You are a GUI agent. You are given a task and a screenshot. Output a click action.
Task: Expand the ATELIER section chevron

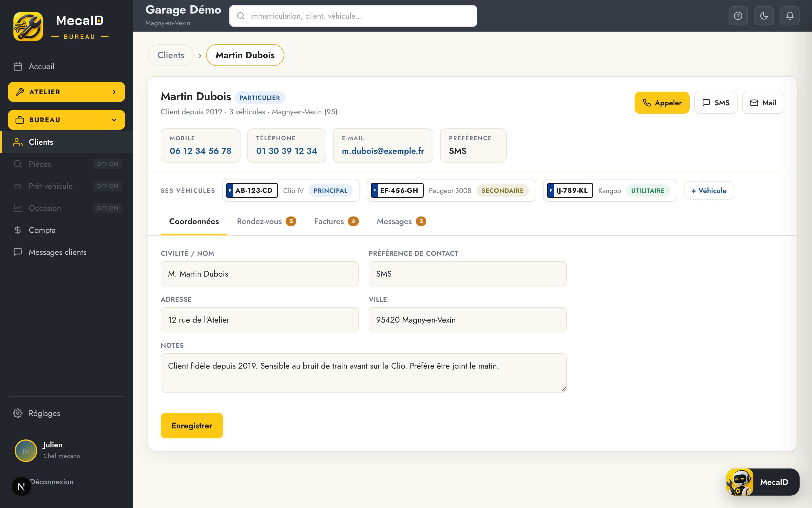click(114, 92)
